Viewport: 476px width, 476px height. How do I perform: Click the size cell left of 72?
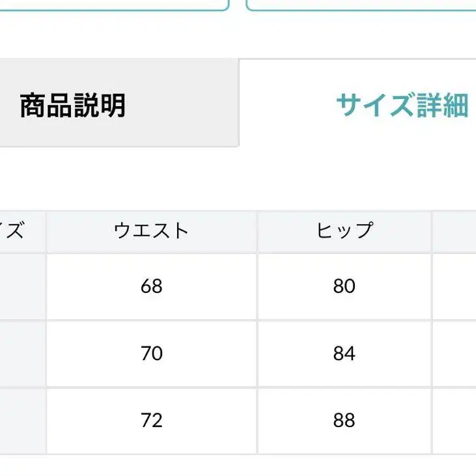tap(22, 421)
